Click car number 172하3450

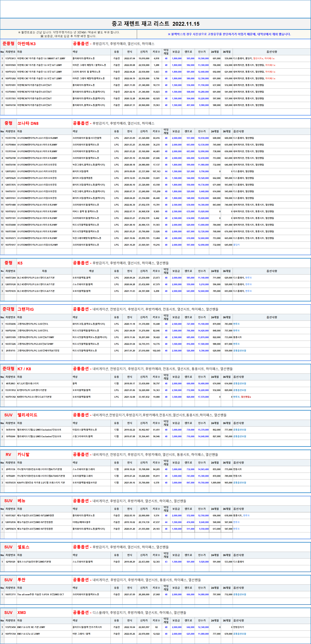tap(10, 627)
